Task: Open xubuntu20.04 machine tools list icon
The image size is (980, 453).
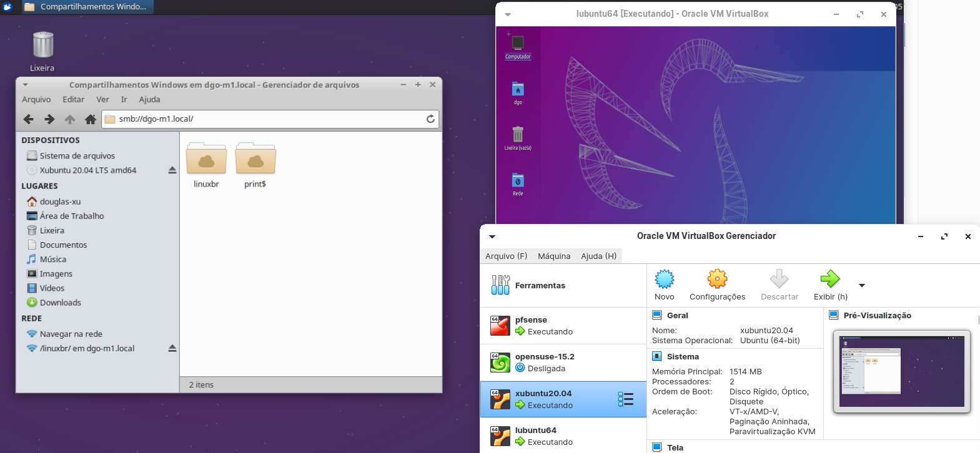Action: (x=626, y=399)
